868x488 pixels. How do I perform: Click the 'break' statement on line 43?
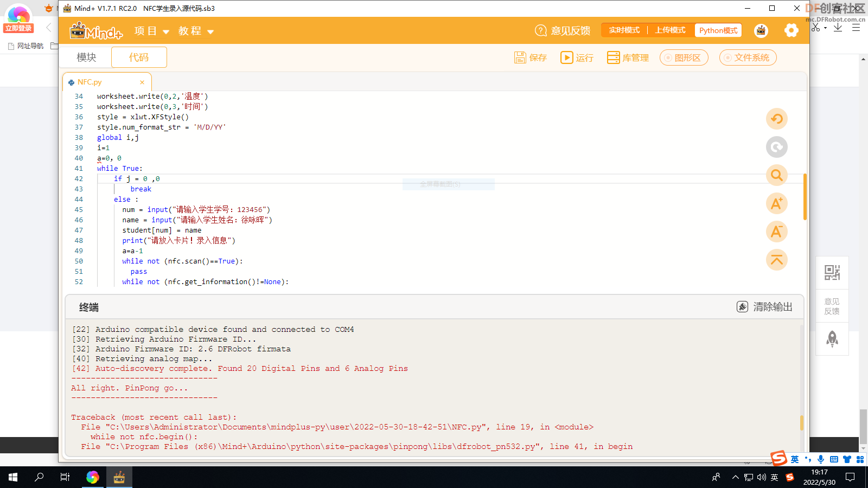coord(141,189)
